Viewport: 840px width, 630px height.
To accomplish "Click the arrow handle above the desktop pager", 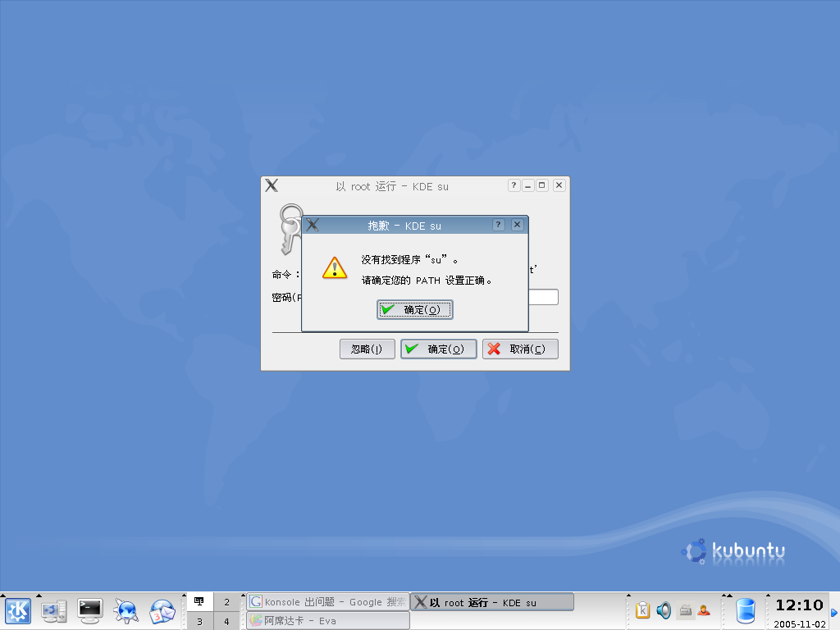I will click(x=184, y=596).
